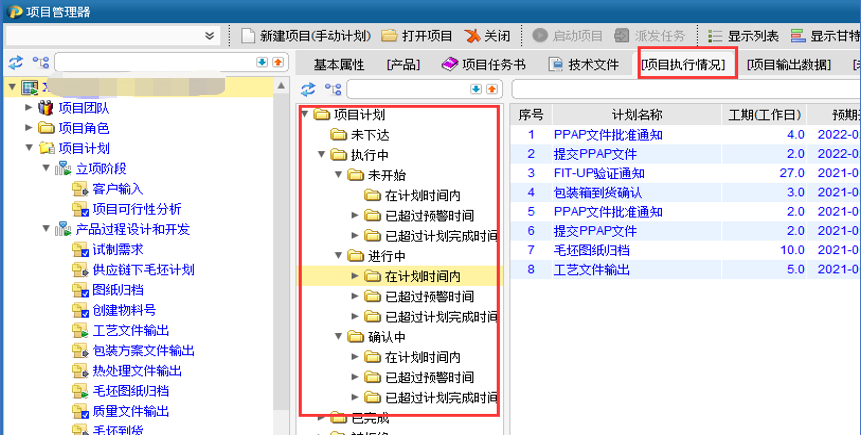Image resolution: width=863 pixels, height=435 pixels.
Task: Expand 在计划时间内 under 确认中
Action: [x=355, y=357]
